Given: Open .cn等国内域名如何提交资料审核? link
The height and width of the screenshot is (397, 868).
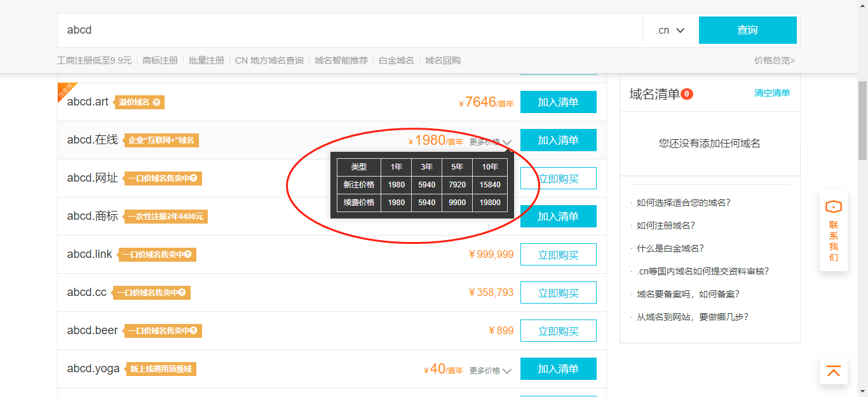Looking at the screenshot, I should (x=703, y=271).
